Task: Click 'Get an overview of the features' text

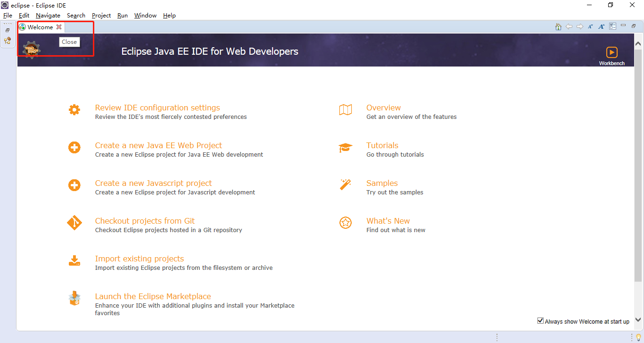Action: [412, 117]
